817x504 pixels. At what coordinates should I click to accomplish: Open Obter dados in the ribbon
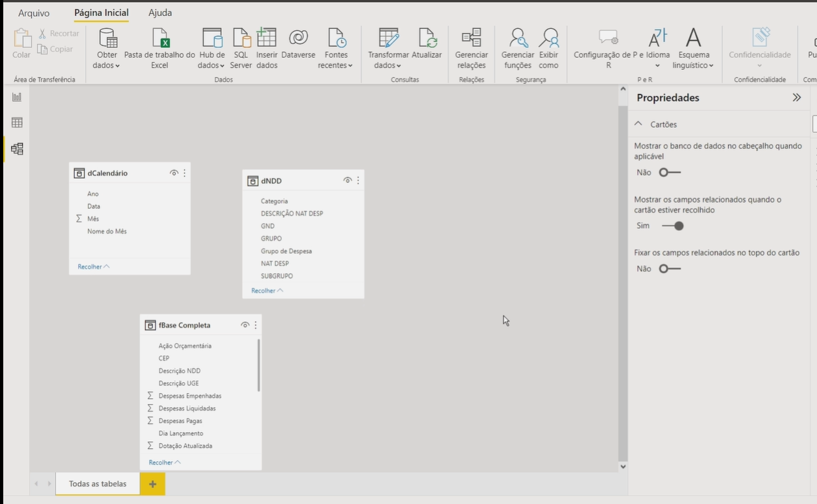(x=108, y=48)
